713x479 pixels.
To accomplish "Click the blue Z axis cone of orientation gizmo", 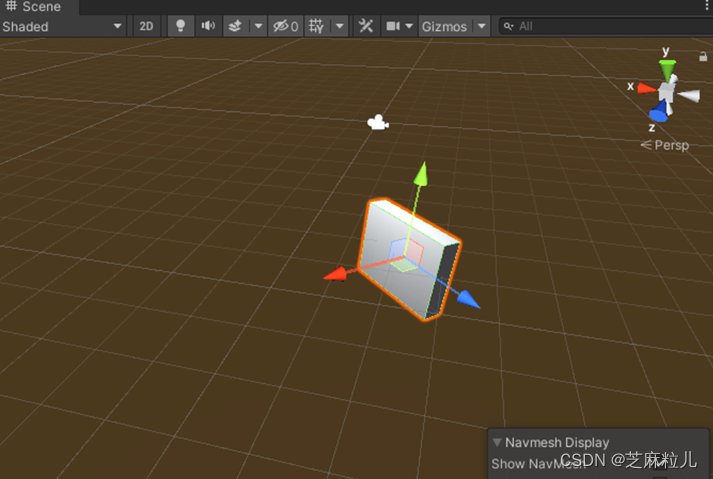I will point(659,112).
